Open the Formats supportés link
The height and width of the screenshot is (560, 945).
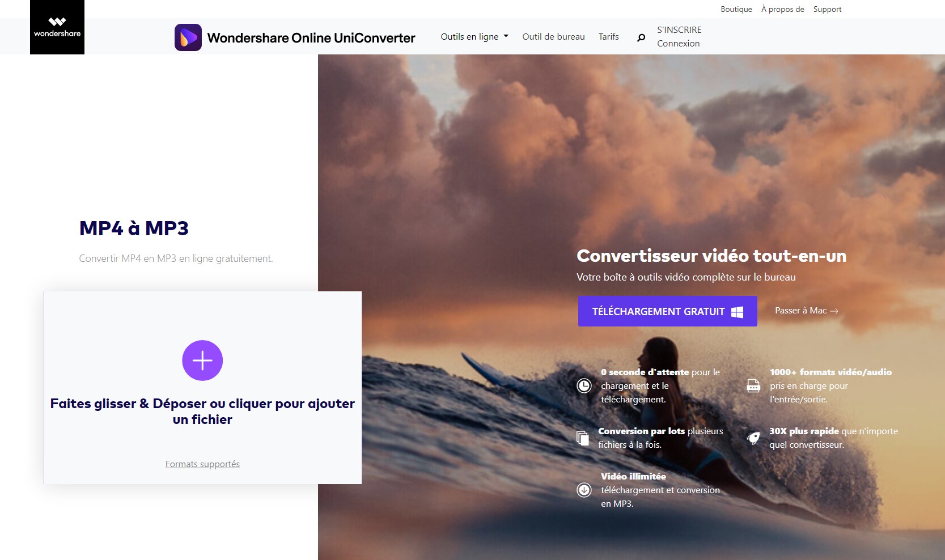202,464
